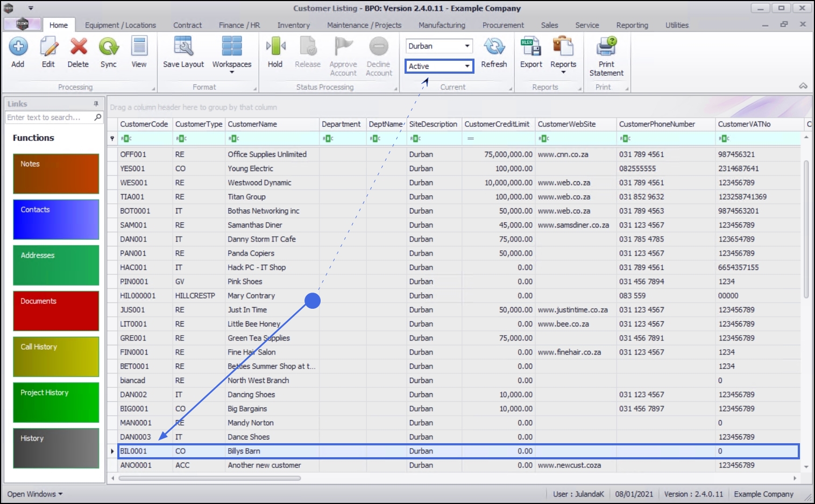
Task: Click the Links search text field
Action: coord(49,117)
